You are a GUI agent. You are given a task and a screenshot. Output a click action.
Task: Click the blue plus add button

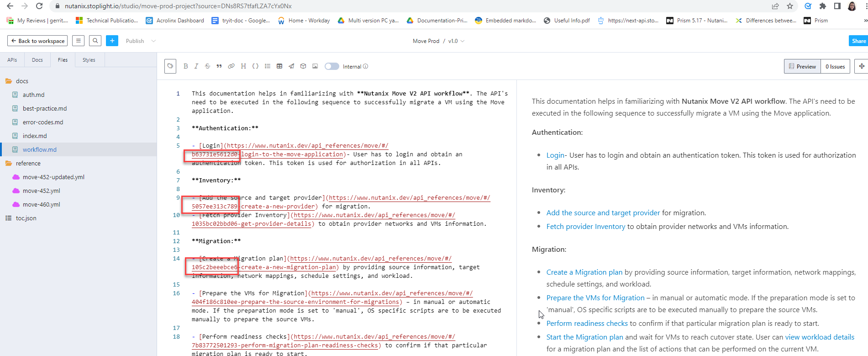coord(112,41)
